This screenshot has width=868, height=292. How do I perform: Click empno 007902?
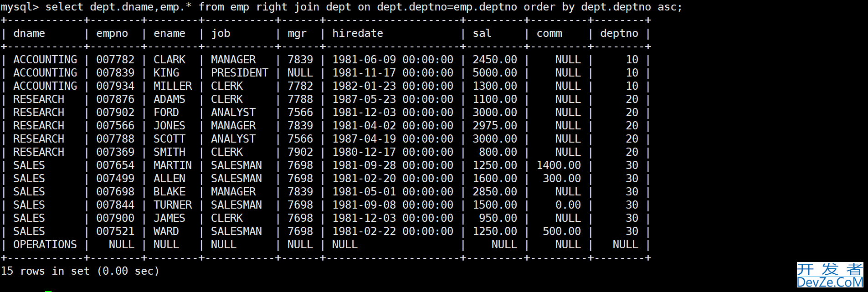[115, 113]
